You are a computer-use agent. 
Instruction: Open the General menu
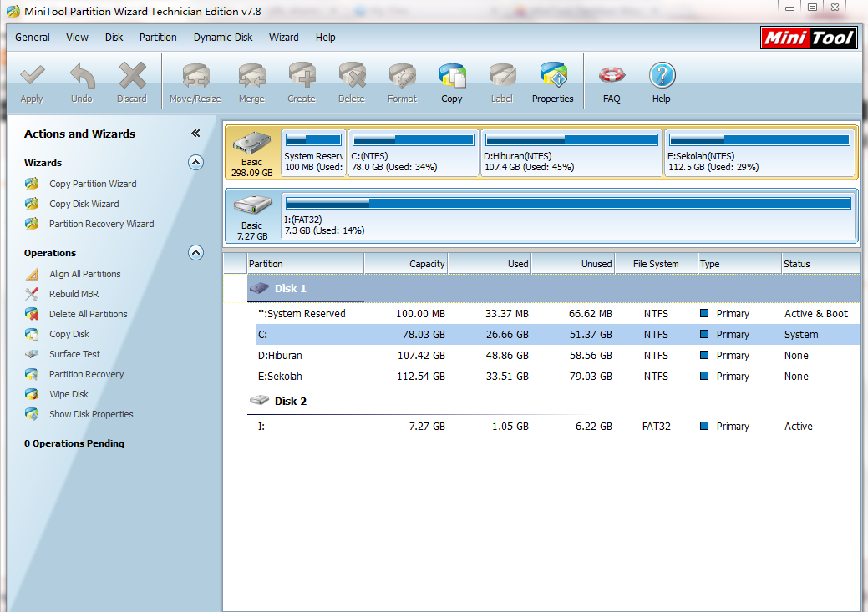tap(32, 37)
